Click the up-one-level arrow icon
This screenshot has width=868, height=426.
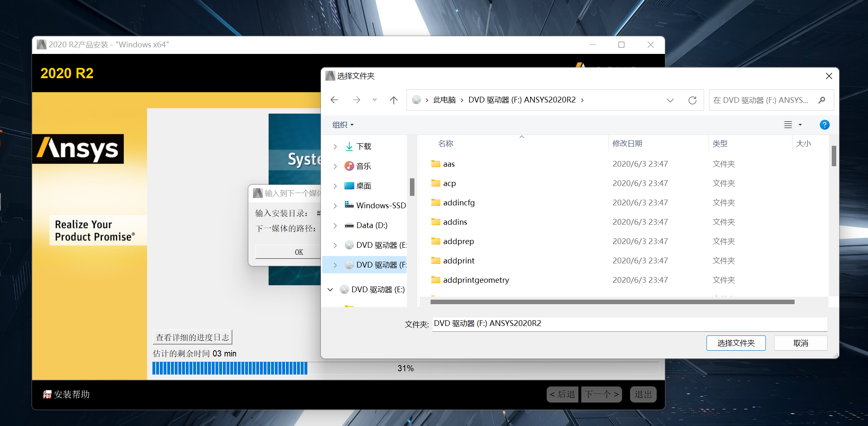[x=393, y=100]
